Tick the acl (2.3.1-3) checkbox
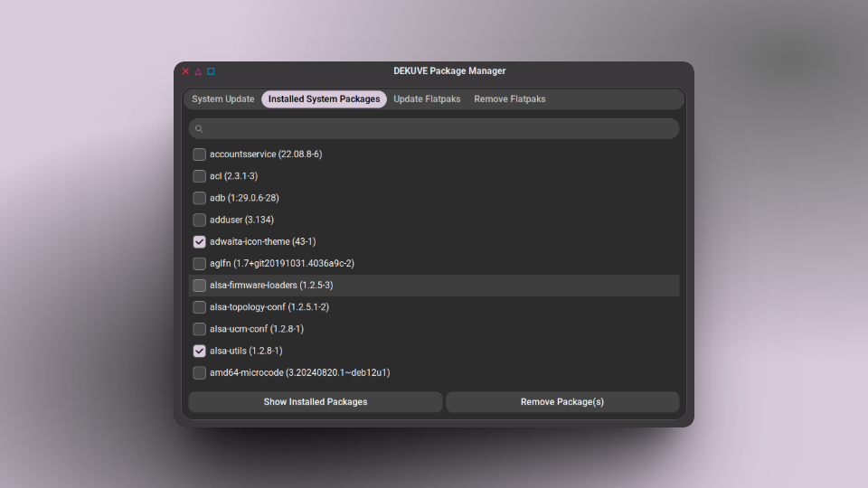Image resolution: width=868 pixels, height=488 pixels. pos(199,176)
